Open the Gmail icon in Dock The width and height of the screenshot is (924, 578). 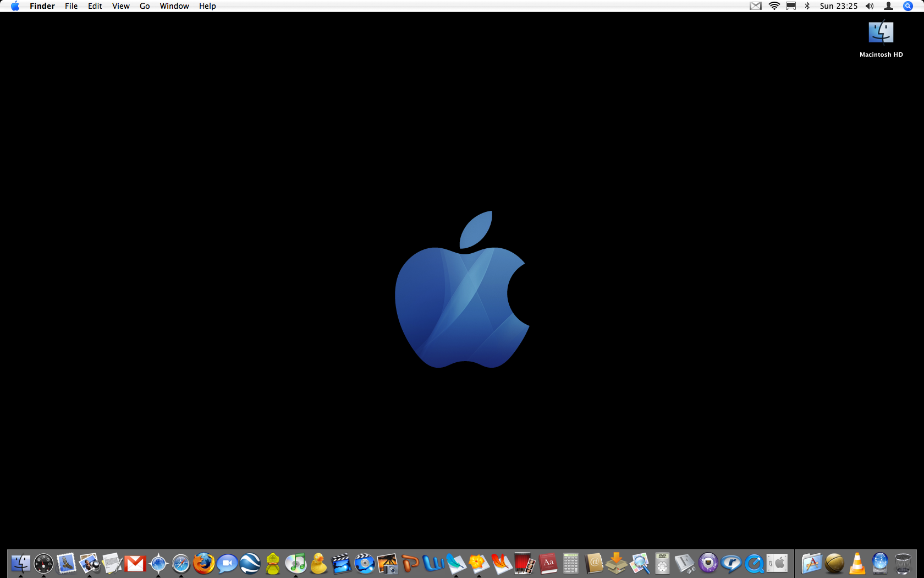pos(135,563)
